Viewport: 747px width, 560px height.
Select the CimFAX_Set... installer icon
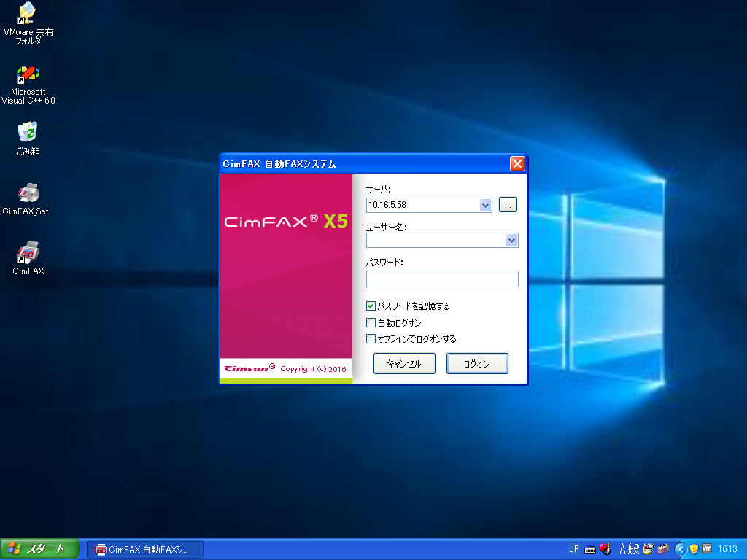click(28, 199)
